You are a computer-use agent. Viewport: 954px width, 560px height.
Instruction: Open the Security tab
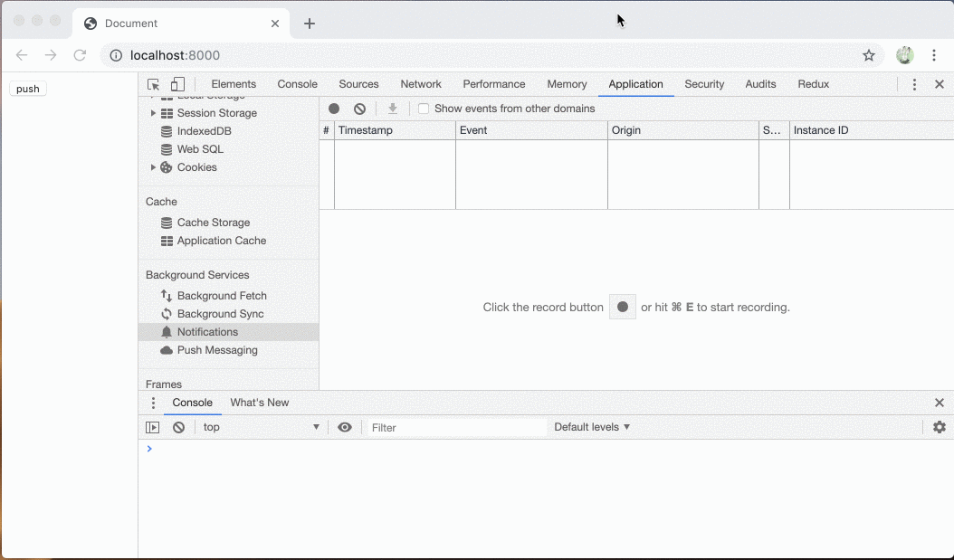point(704,84)
